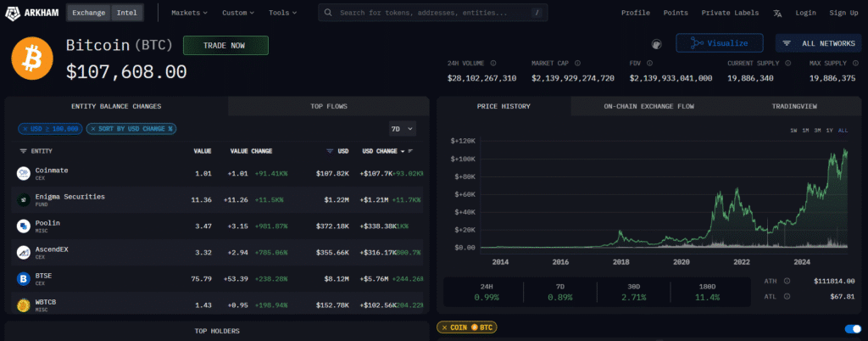
Task: Click the USD Change sort arrow
Action: tap(403, 151)
